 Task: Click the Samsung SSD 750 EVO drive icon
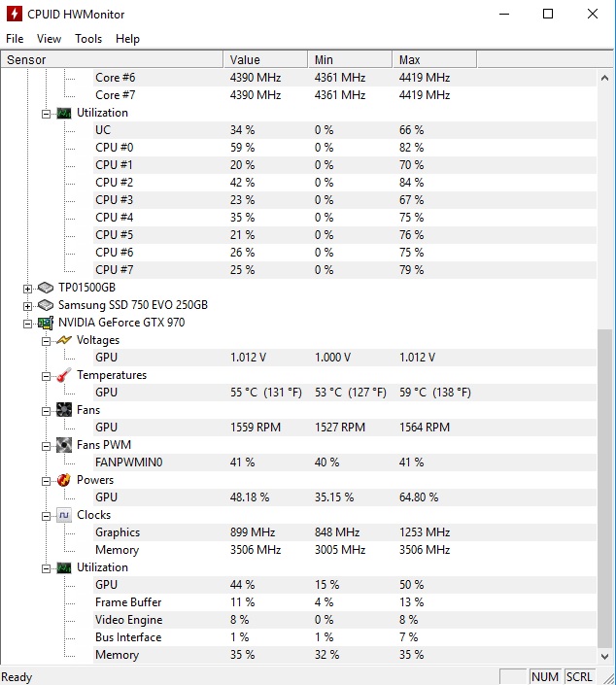pyautogui.click(x=46, y=305)
